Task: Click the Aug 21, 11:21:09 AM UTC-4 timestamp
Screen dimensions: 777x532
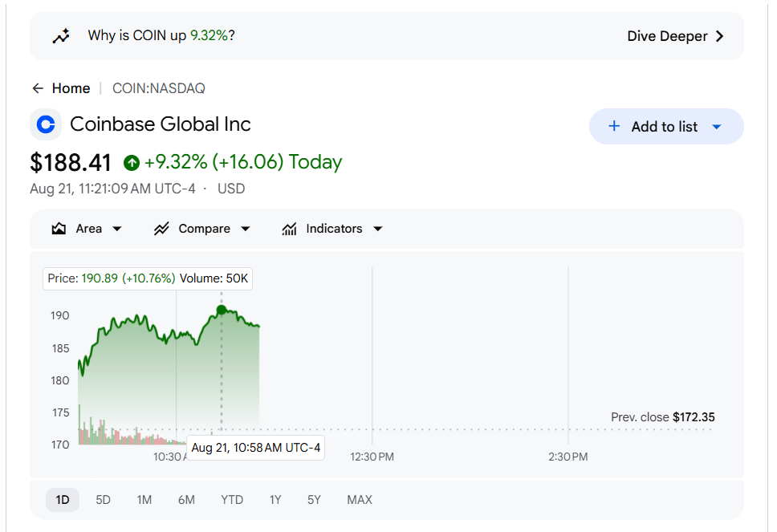Action: pos(112,189)
